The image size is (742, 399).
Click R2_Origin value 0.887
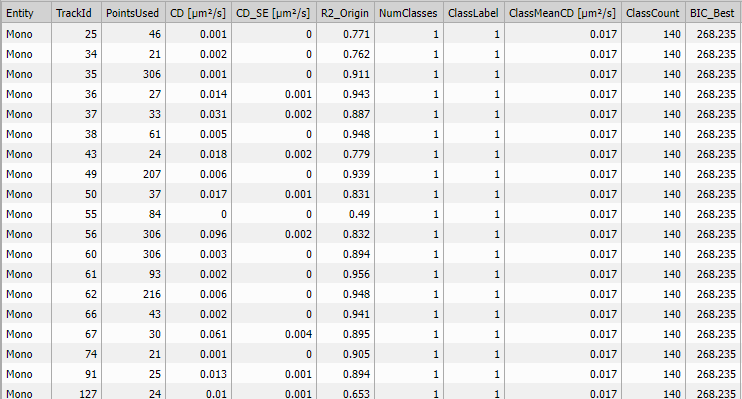356,114
